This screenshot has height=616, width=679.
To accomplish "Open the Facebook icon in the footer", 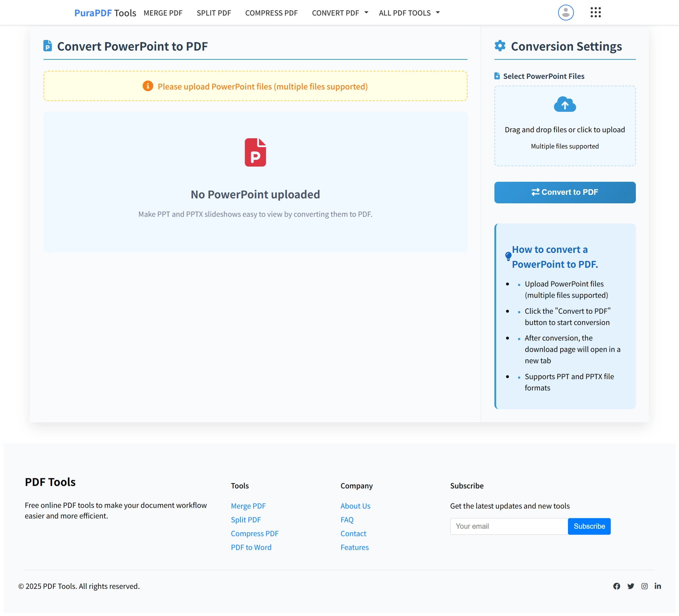I will pos(616,586).
